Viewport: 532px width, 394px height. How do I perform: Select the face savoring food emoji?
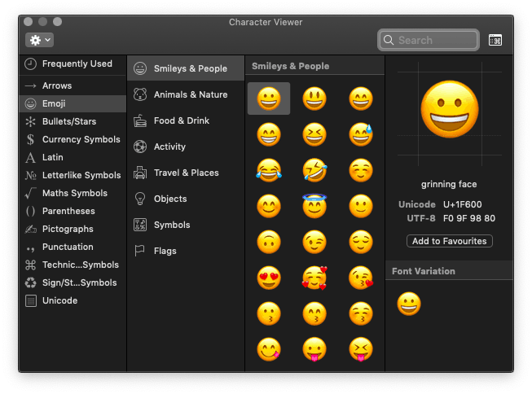269,349
